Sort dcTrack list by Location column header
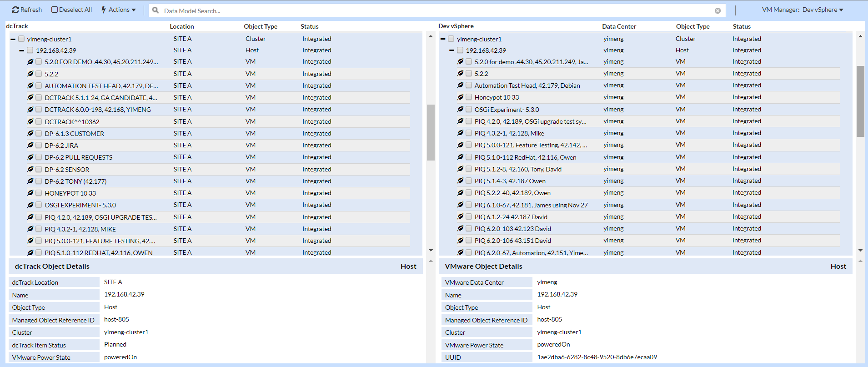868x367 pixels. tap(182, 26)
